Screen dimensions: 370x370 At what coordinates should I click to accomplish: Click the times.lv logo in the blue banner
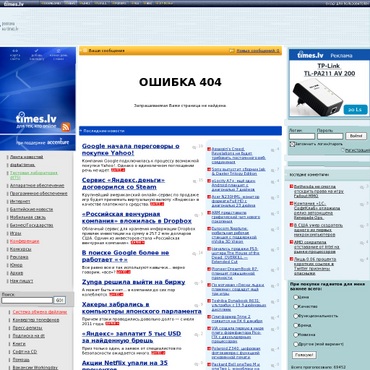click(x=36, y=119)
